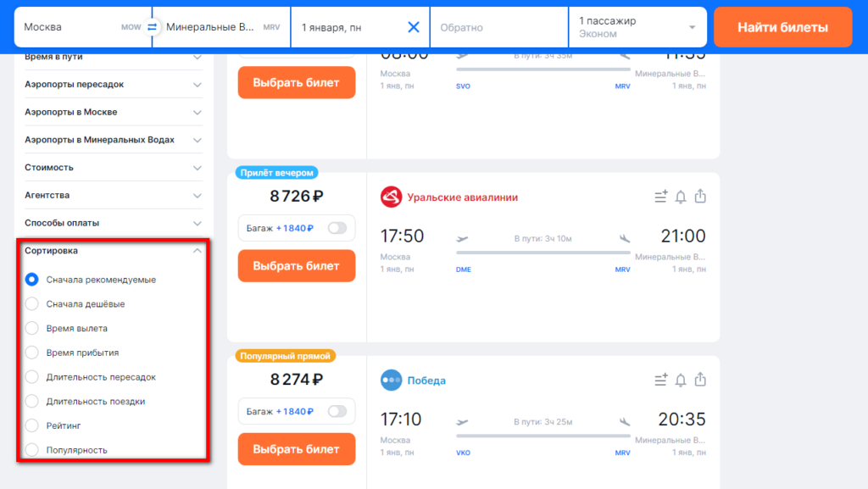868x489 pixels.
Task: Open the passenger and class dropdown
Action: [637, 27]
